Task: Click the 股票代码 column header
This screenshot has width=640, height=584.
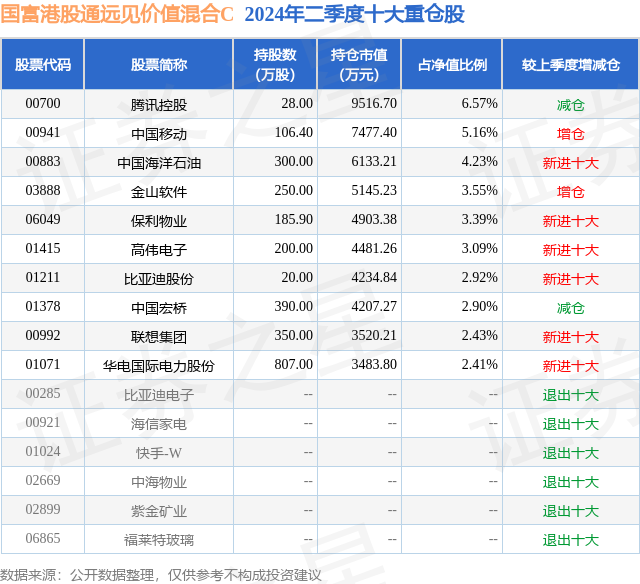Action: 43,64
